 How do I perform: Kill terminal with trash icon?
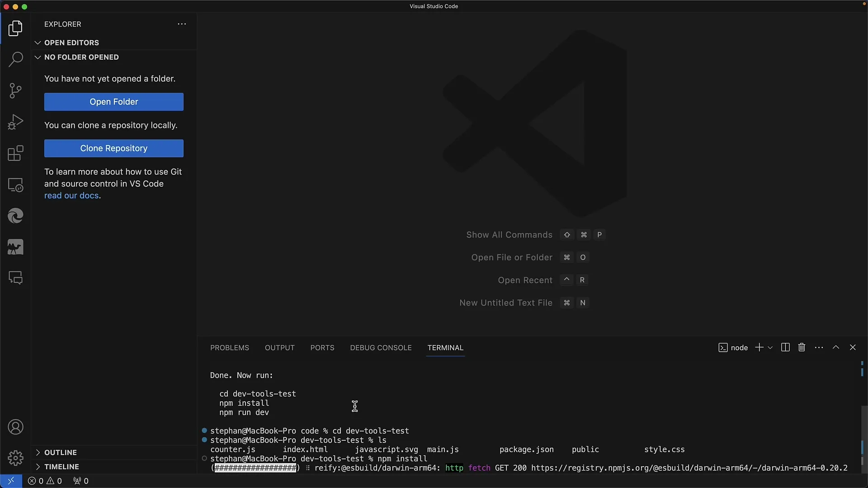click(802, 347)
